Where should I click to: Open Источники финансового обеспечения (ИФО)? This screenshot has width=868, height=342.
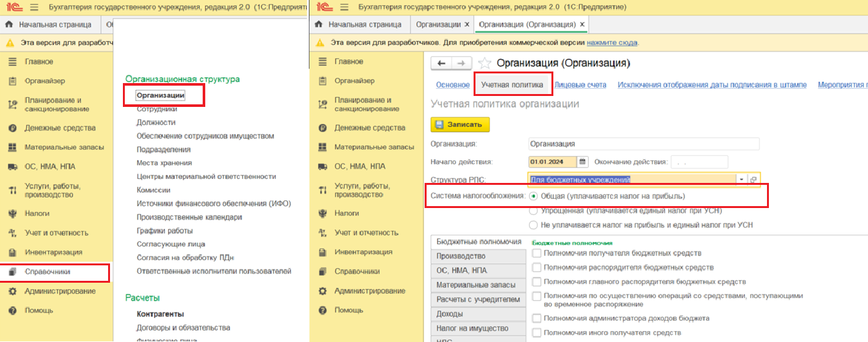coord(214,204)
